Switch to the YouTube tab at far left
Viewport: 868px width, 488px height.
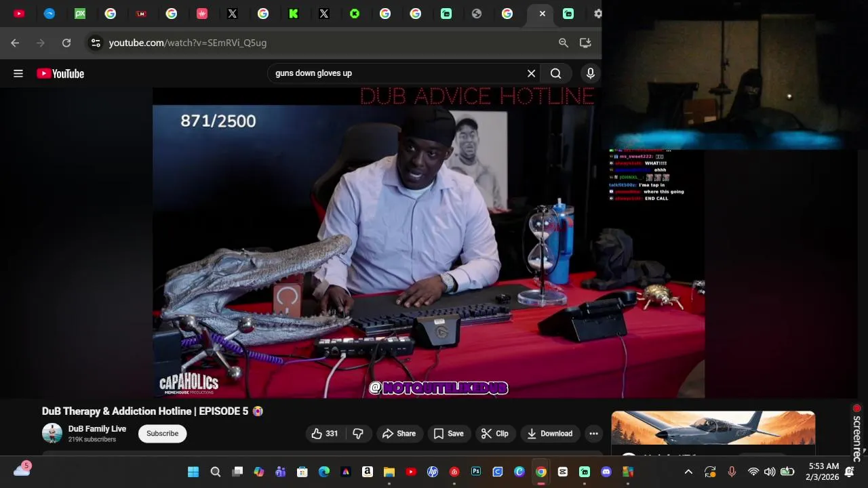(19, 14)
